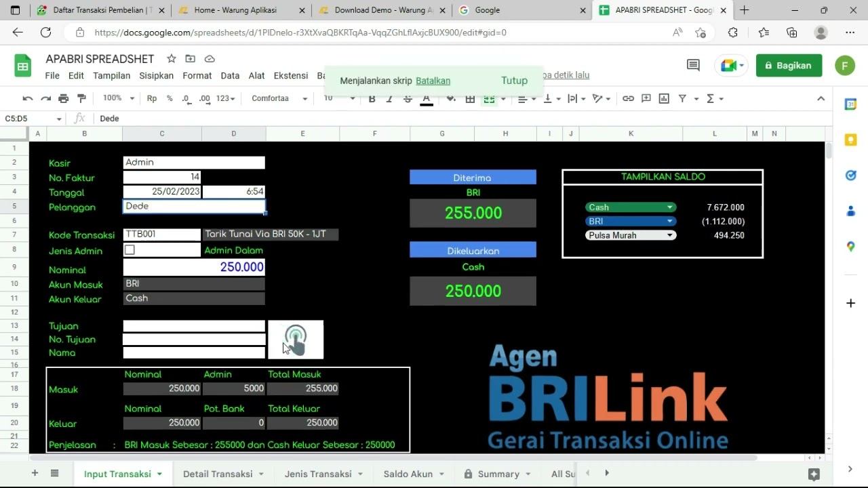Open text wrapping dropdown
This screenshot has width=868, height=488.
(x=576, y=99)
